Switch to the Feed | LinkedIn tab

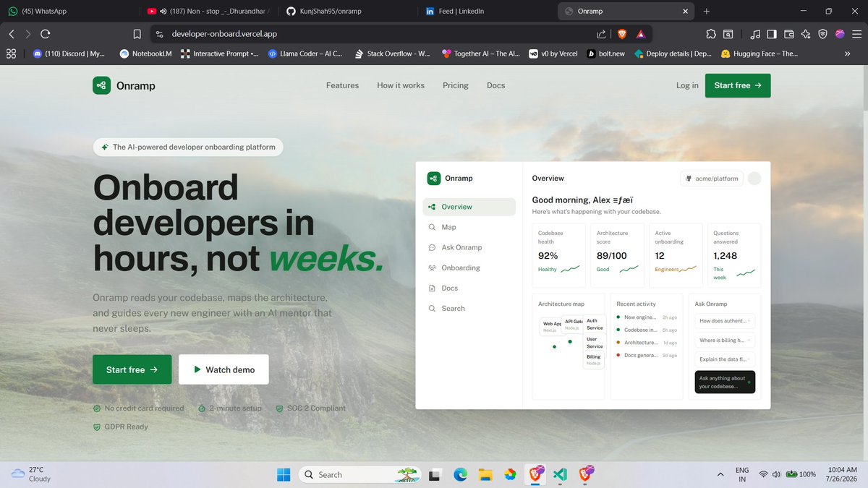coord(488,11)
